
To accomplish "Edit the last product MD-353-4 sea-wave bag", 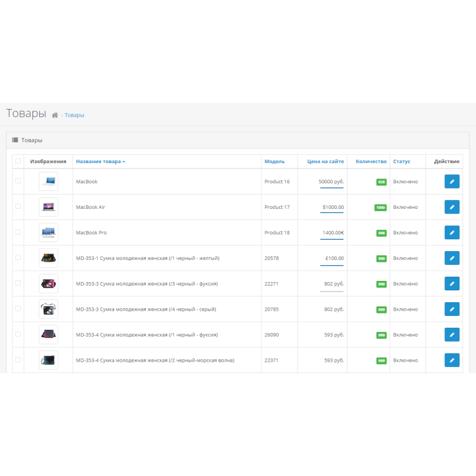I will 452,360.
